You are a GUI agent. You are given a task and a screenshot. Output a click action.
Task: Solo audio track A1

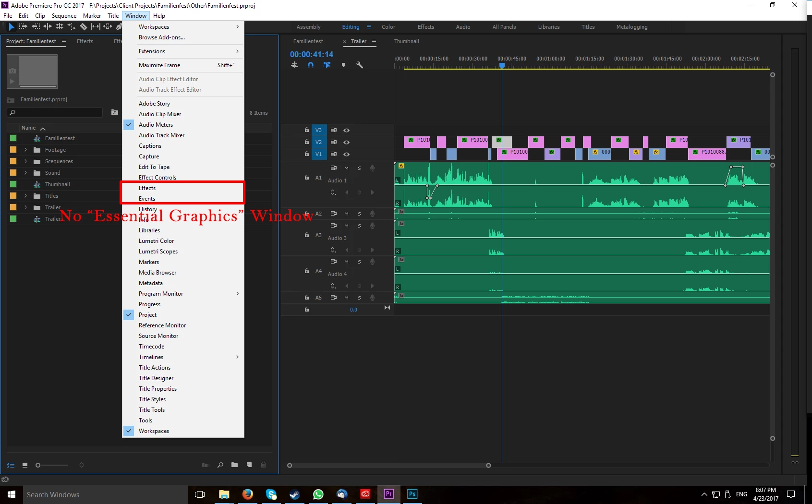coord(359,168)
